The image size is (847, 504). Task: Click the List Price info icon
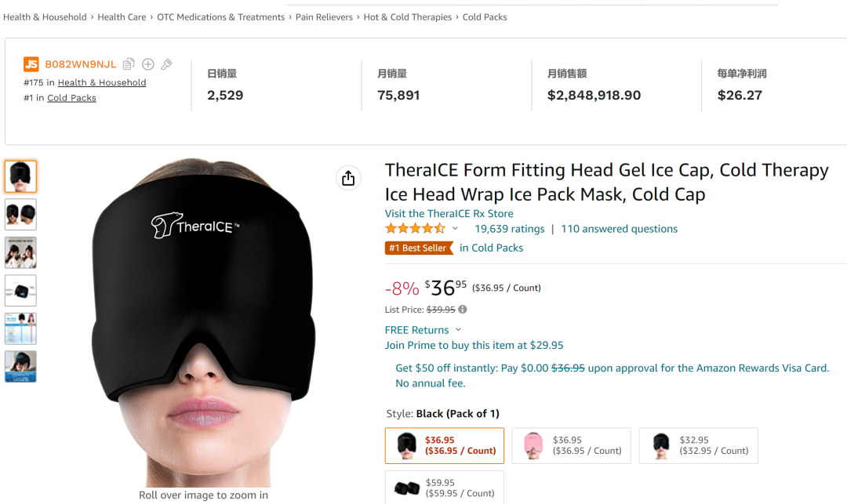463,310
